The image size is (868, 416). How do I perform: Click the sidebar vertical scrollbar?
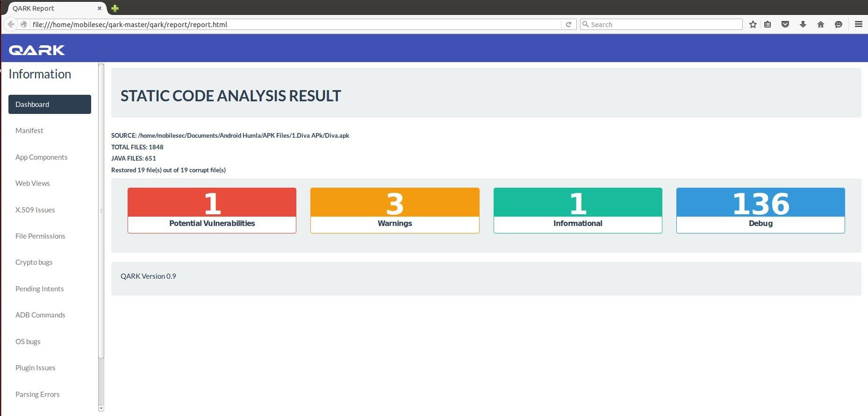[x=101, y=211]
